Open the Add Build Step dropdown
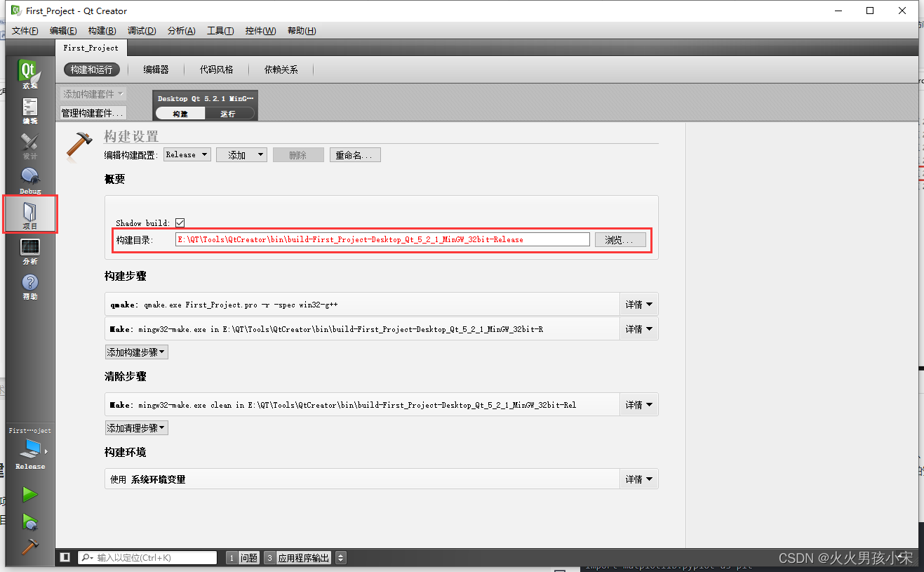This screenshot has width=924, height=572. coord(137,352)
